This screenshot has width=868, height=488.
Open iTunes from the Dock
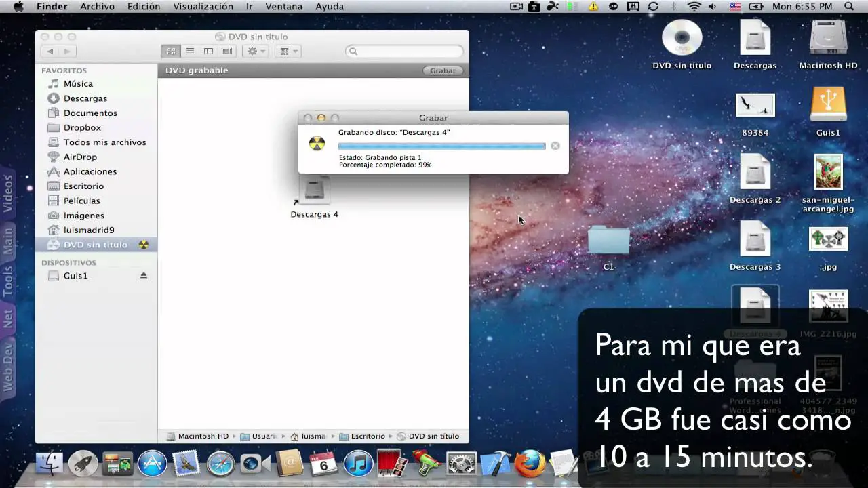click(x=358, y=464)
